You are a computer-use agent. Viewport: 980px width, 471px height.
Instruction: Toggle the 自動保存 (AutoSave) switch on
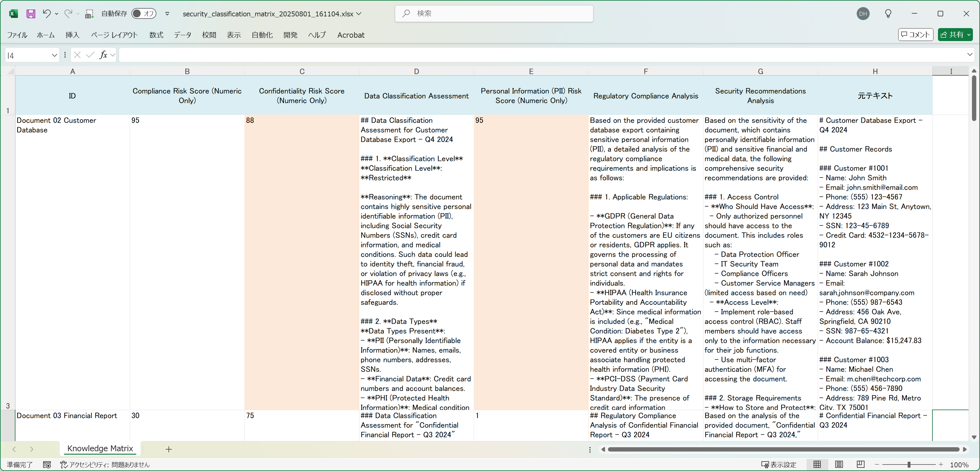pos(144,13)
